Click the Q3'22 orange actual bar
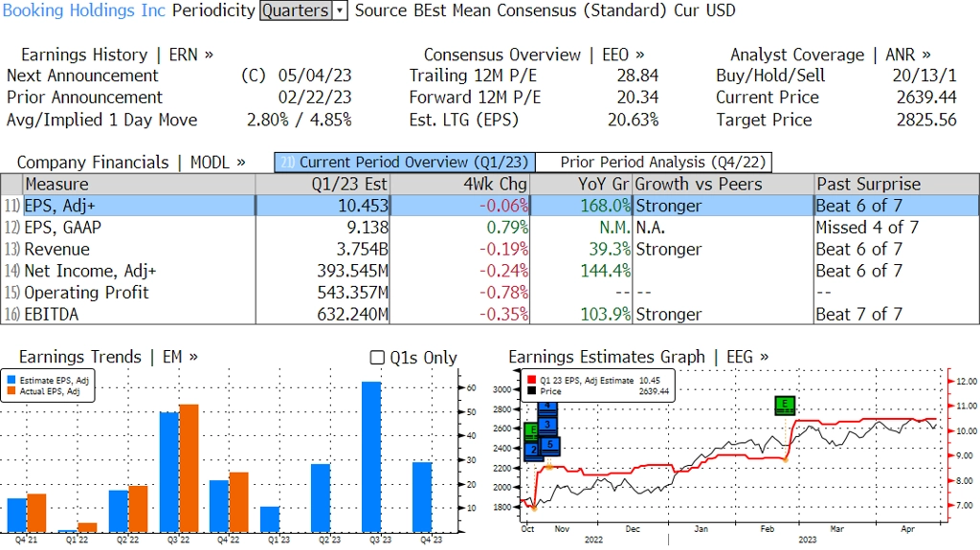 (189, 468)
